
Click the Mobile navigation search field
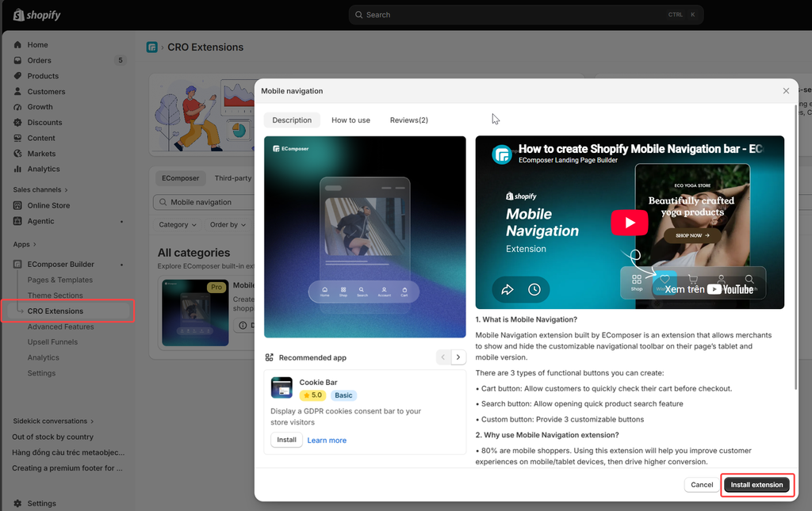pyautogui.click(x=204, y=202)
